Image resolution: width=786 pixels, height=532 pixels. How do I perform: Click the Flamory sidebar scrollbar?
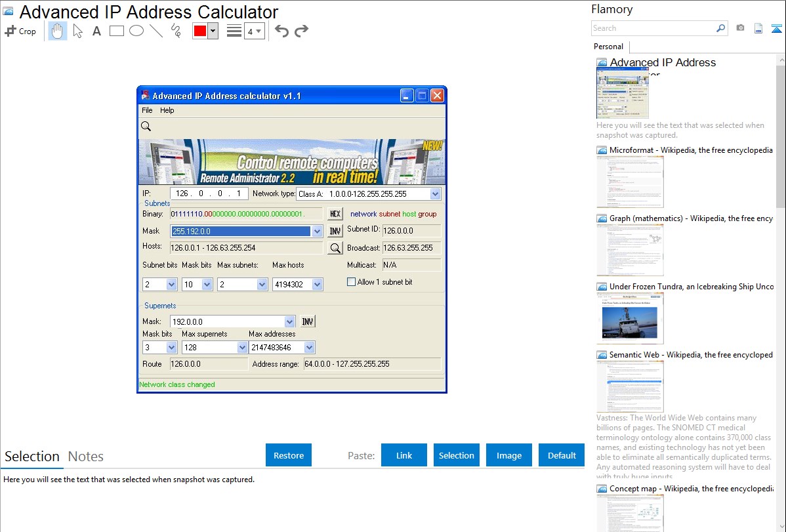coord(781,135)
